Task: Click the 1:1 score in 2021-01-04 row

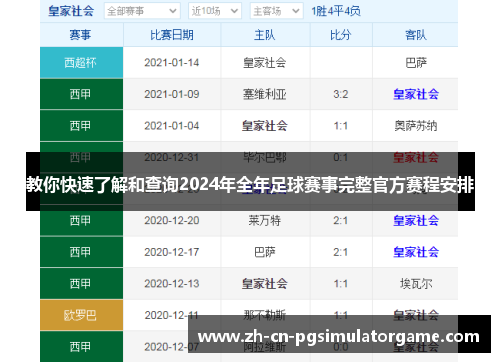Action: (x=341, y=126)
